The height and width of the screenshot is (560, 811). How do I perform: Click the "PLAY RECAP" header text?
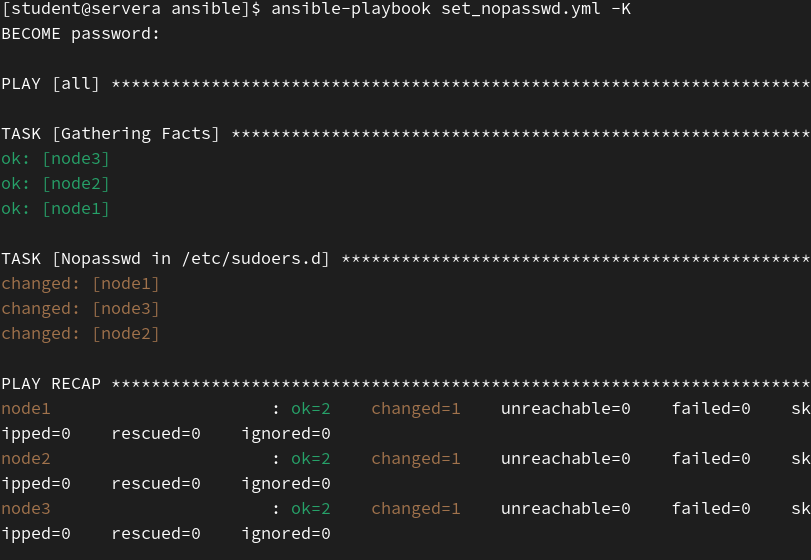point(51,384)
